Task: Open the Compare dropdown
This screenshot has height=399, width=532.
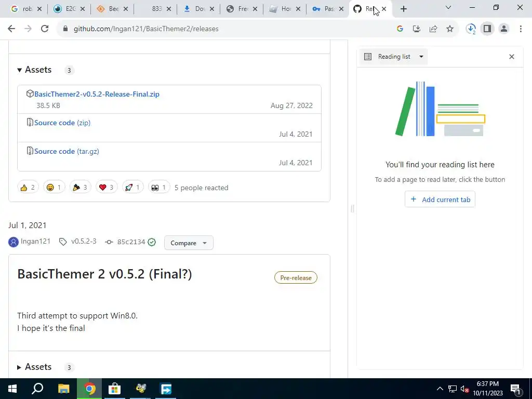Action: [189, 243]
